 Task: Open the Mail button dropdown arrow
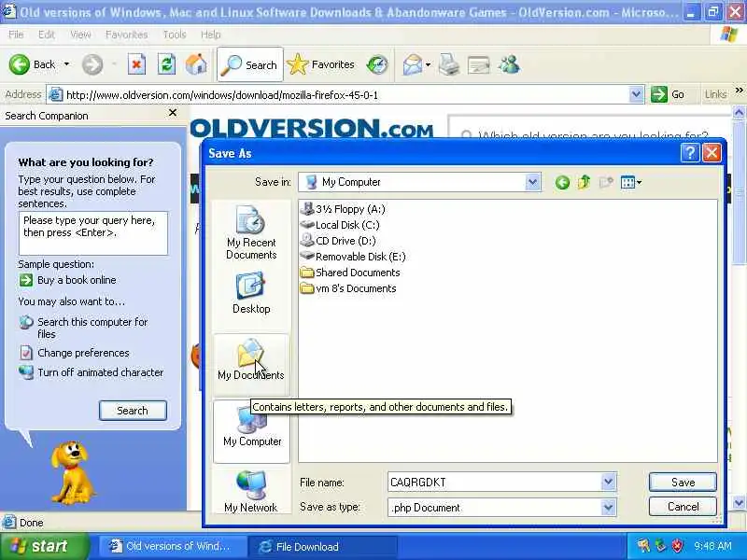pos(428,64)
